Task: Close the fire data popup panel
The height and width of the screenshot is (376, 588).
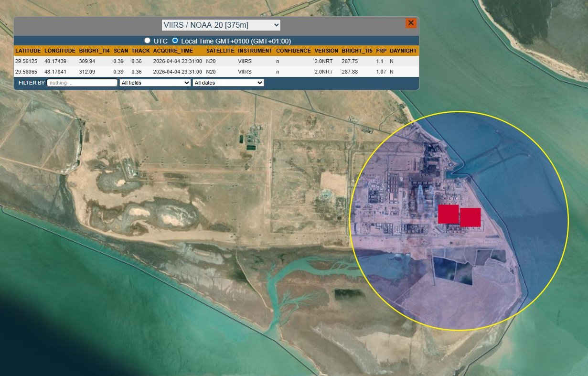Action: click(410, 23)
